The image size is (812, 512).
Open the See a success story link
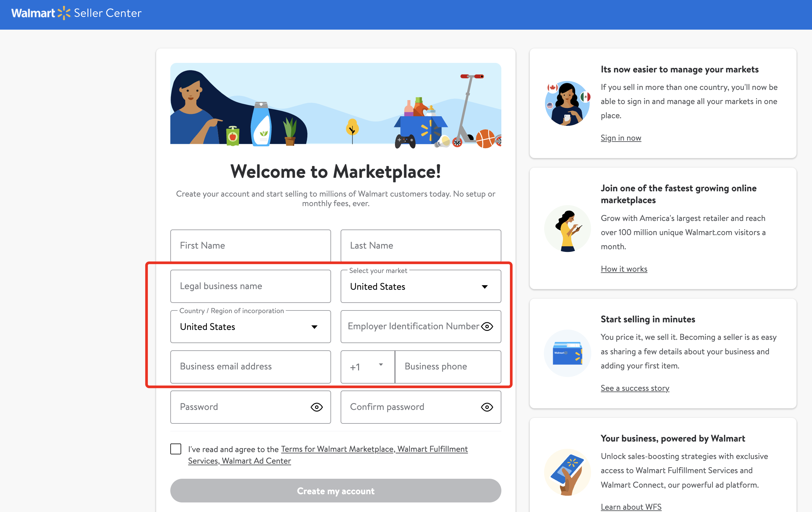click(x=635, y=388)
